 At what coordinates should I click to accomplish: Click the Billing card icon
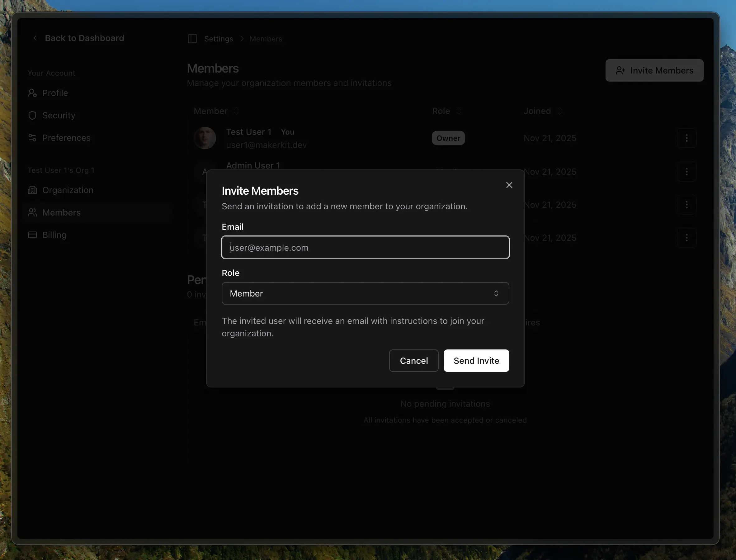pos(32,235)
